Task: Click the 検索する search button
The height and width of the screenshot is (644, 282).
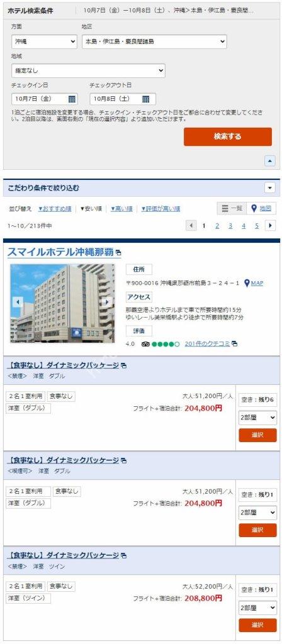Action: (228, 136)
